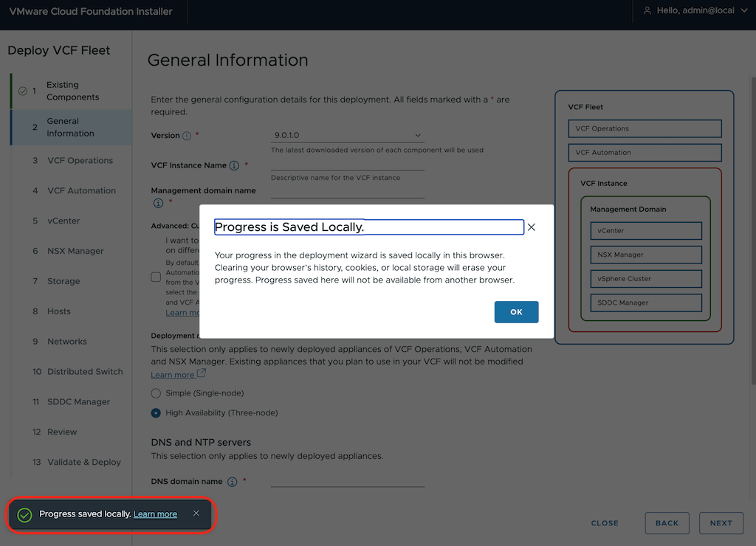Click external link icon beside Learn more
This screenshot has height=546, width=756.
click(201, 373)
